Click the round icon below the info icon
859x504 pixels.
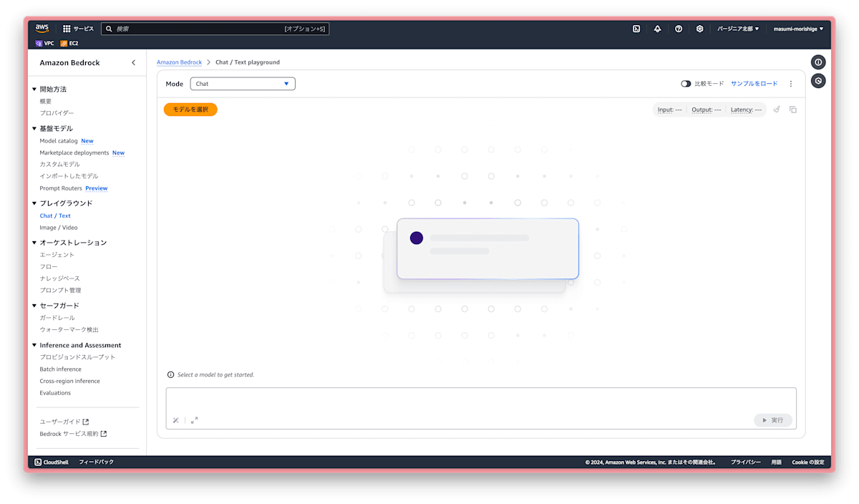[x=818, y=81]
